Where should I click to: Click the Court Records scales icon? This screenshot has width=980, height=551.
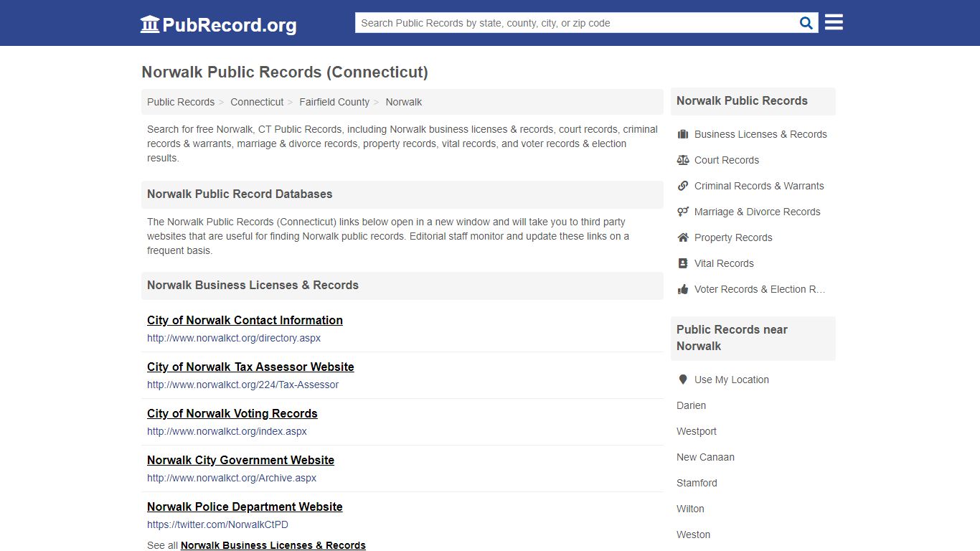[x=683, y=160]
